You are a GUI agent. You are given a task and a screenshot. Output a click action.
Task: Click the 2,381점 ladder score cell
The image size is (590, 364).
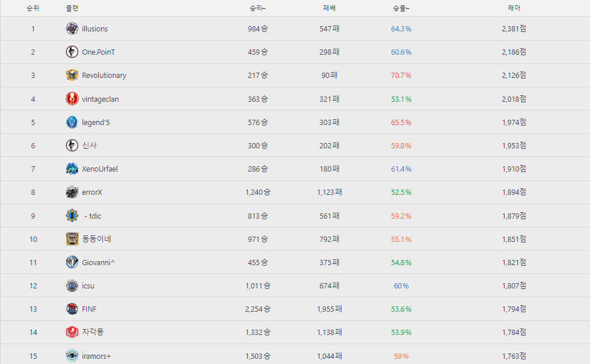[514, 28]
